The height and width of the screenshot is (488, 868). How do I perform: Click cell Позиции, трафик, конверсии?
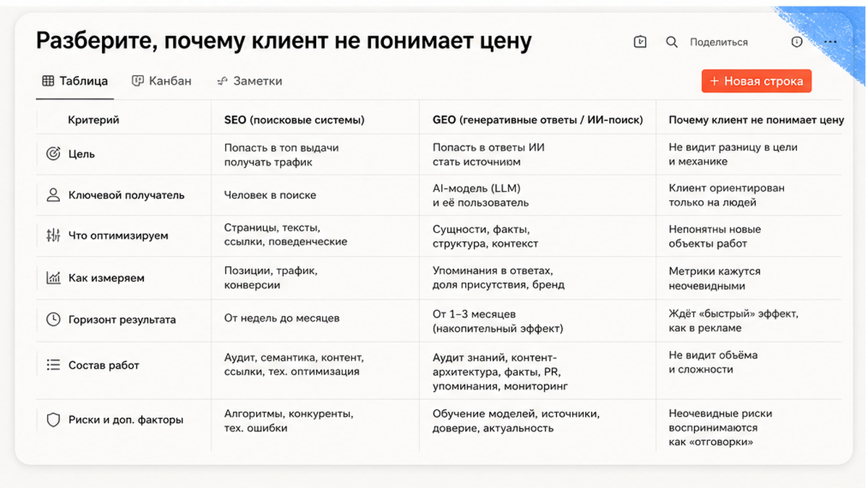click(x=271, y=278)
